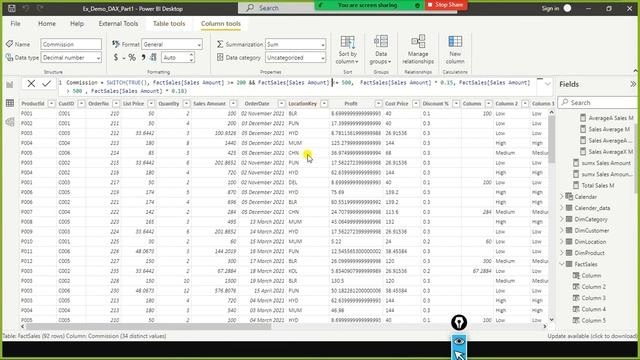
Task: Select the Column tools tab
Action: click(x=221, y=24)
